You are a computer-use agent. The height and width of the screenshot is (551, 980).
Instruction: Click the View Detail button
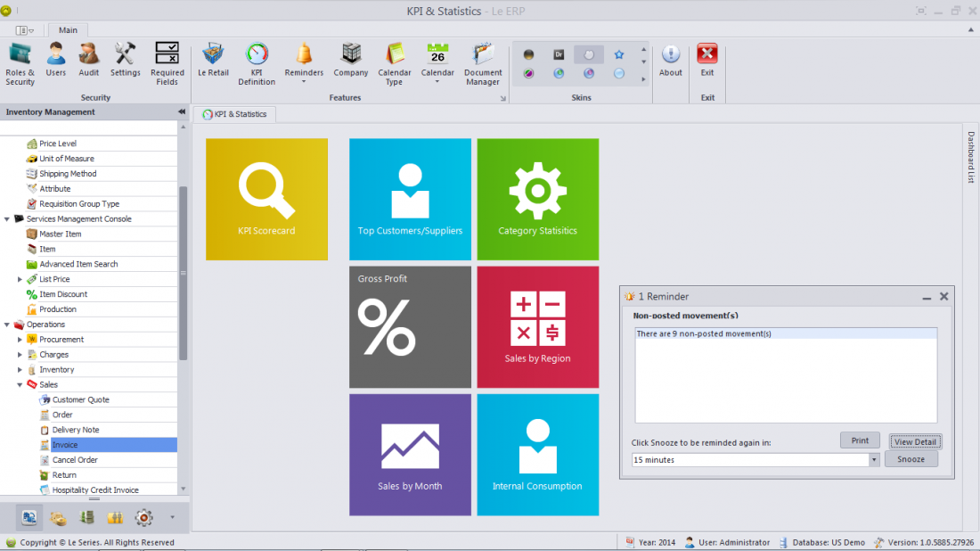coord(915,441)
